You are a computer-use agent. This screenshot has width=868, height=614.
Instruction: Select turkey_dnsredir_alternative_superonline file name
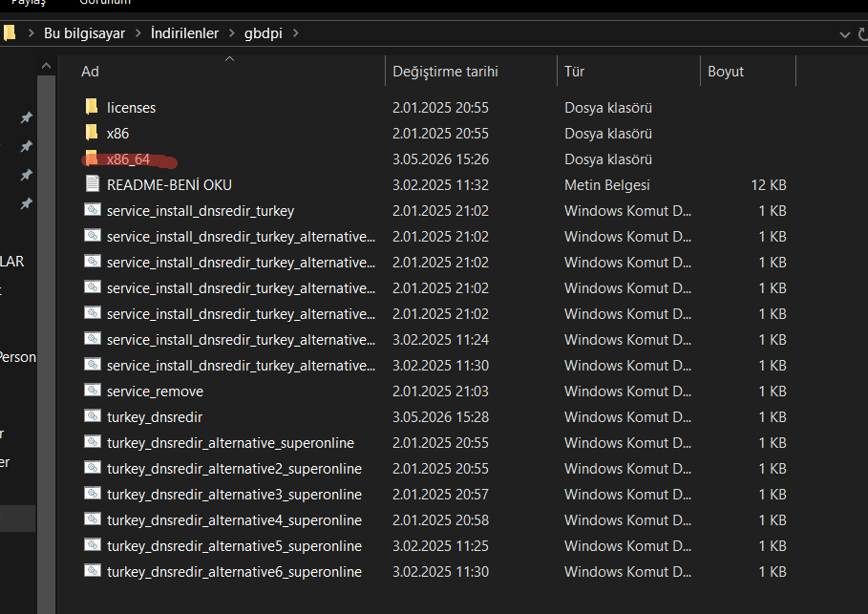(230, 443)
